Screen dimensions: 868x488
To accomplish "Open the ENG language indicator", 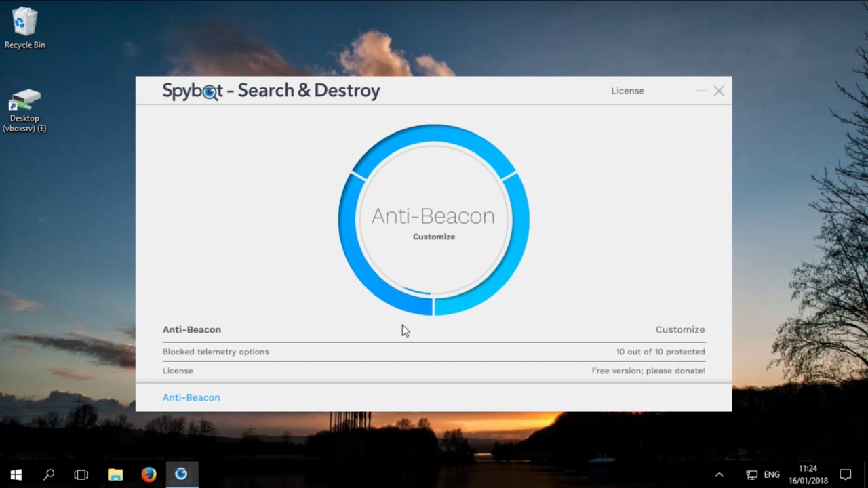I will (772, 474).
